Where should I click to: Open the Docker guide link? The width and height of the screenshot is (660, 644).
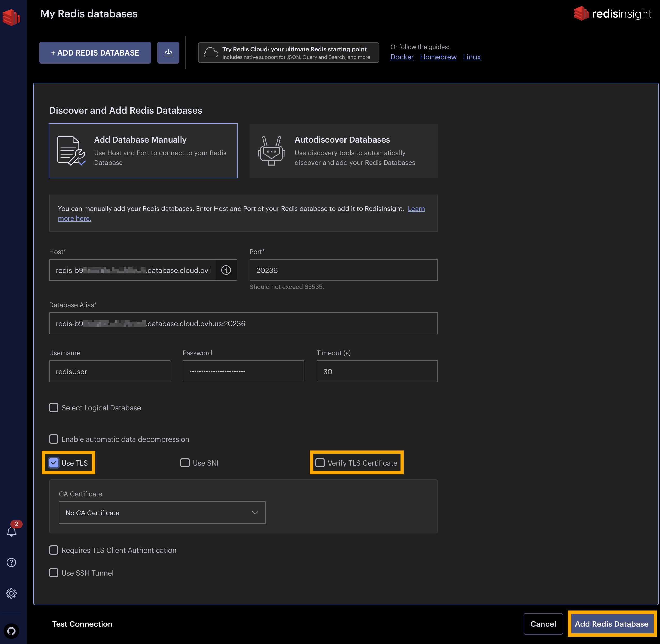pos(402,57)
